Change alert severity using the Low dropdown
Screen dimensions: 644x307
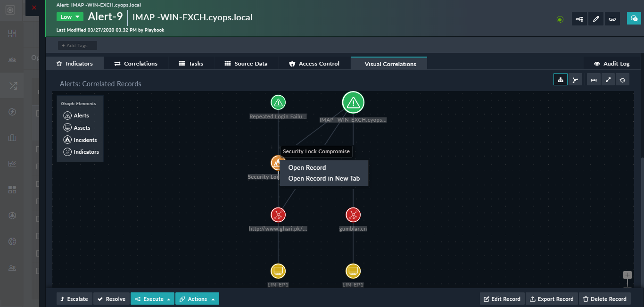69,16
